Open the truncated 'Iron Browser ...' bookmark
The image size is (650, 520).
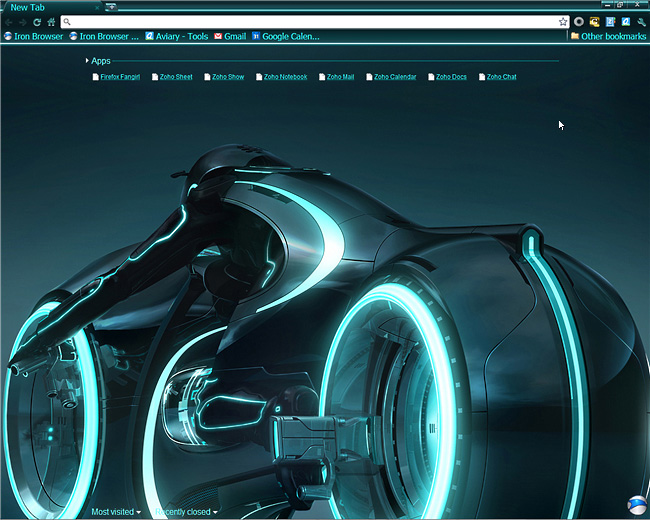pos(104,36)
